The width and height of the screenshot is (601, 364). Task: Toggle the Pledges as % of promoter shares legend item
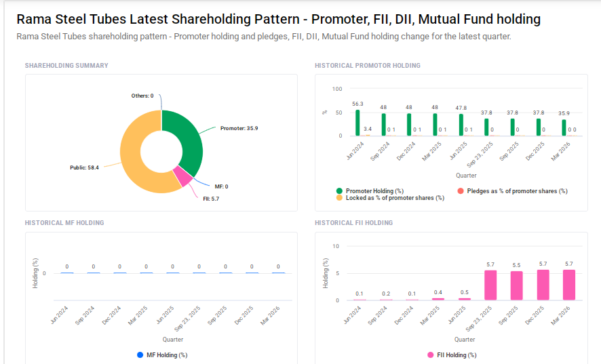click(x=512, y=191)
